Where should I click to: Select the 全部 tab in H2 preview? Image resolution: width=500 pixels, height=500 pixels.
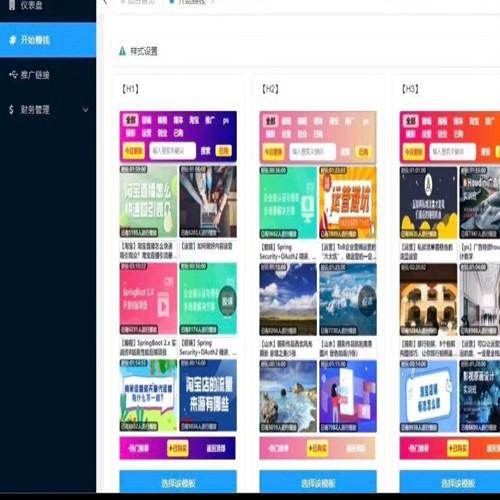(x=271, y=120)
